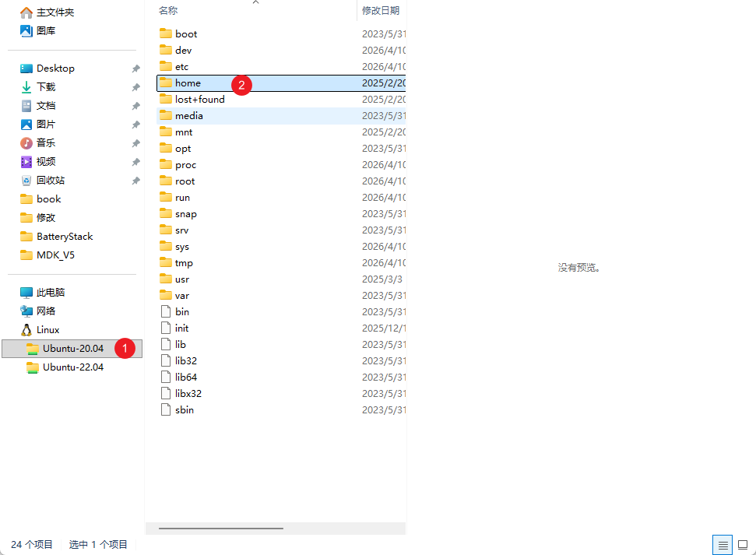The width and height of the screenshot is (756, 555).
Task: Click the var folder icon
Action: pos(165,295)
